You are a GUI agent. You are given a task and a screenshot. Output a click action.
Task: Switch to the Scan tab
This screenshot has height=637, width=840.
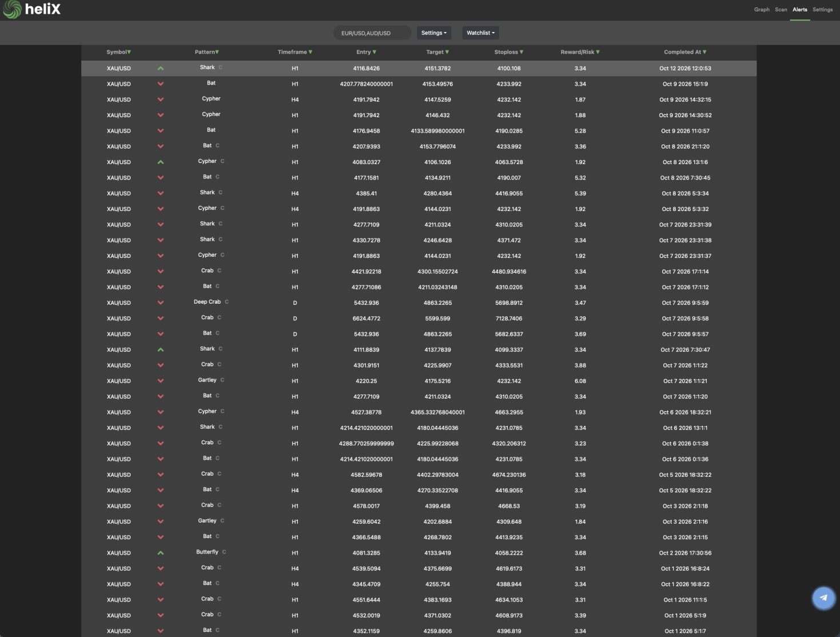781,10
